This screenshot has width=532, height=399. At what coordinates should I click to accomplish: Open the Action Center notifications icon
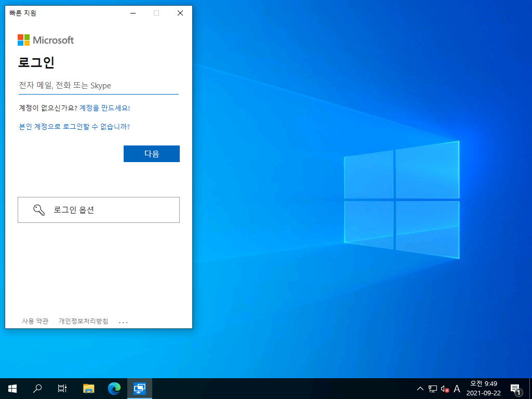[515, 389]
